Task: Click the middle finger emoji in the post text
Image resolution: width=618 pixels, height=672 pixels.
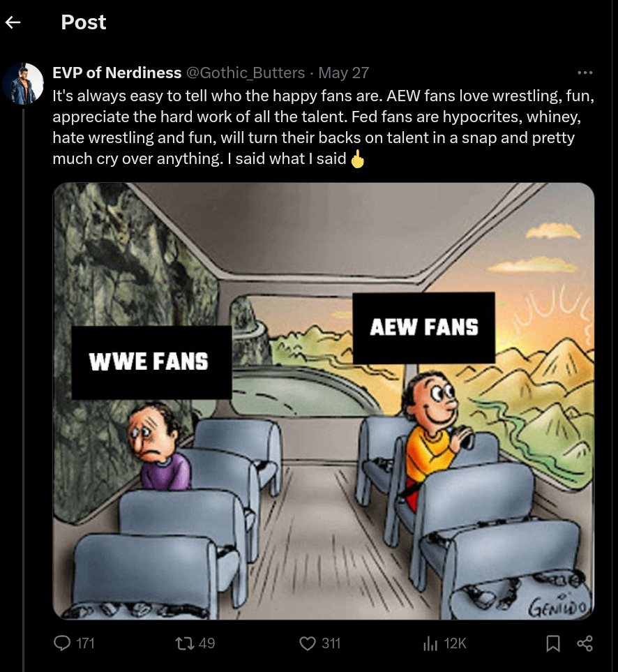Action: pyautogui.click(x=358, y=158)
